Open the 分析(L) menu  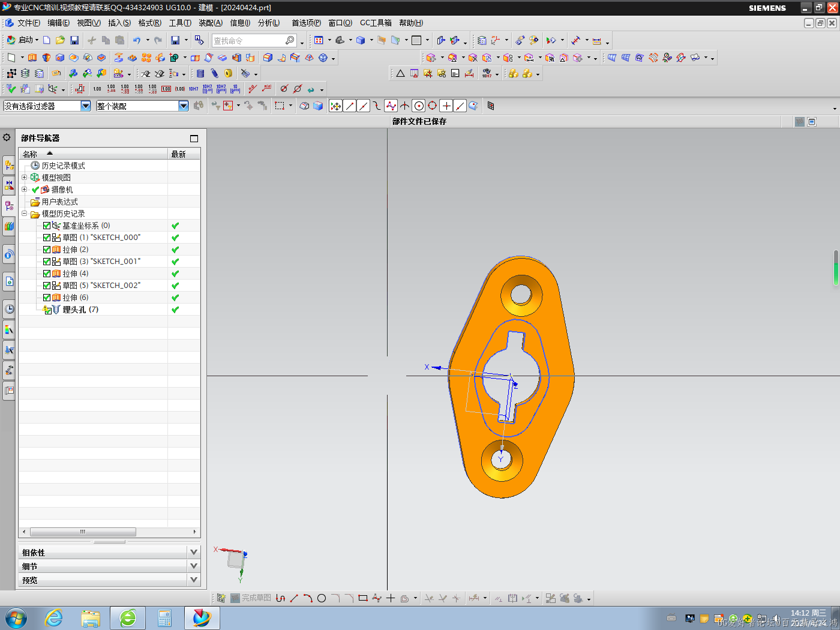point(269,23)
